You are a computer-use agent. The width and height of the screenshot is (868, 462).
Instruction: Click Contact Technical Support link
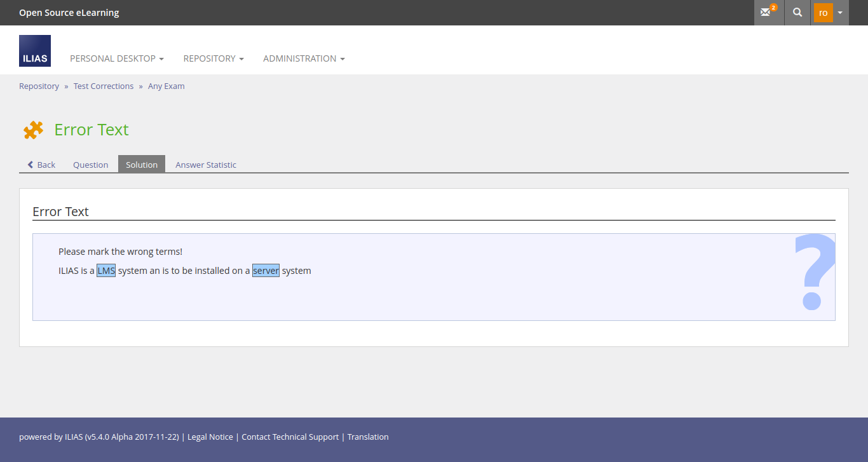click(x=290, y=437)
